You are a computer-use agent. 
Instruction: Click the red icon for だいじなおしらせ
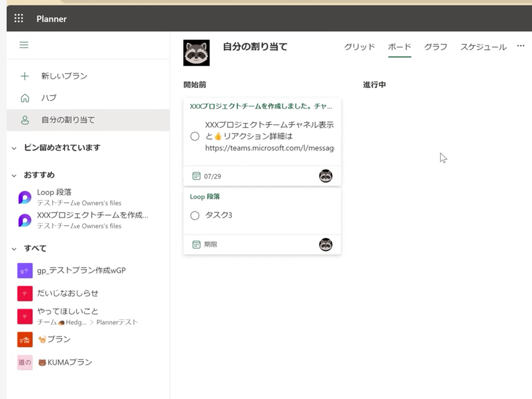25,294
